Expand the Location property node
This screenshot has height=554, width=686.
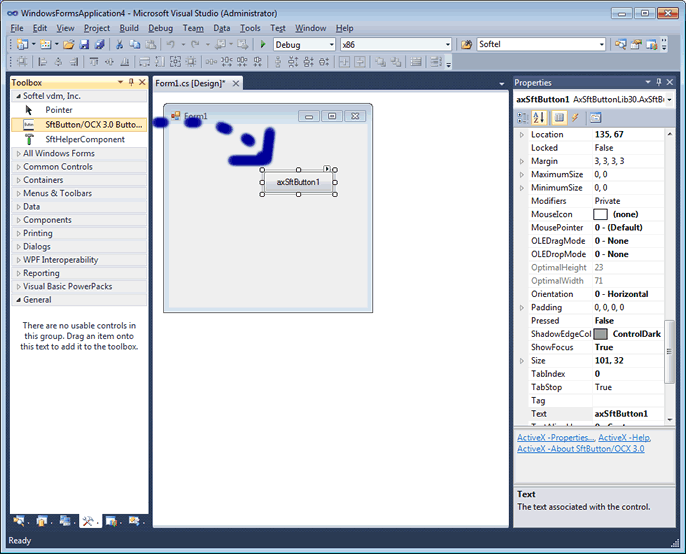coord(521,134)
